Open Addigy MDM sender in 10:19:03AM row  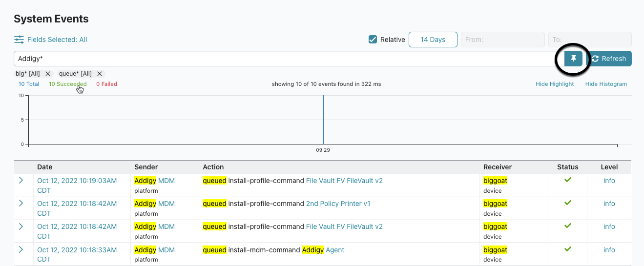[x=154, y=181]
